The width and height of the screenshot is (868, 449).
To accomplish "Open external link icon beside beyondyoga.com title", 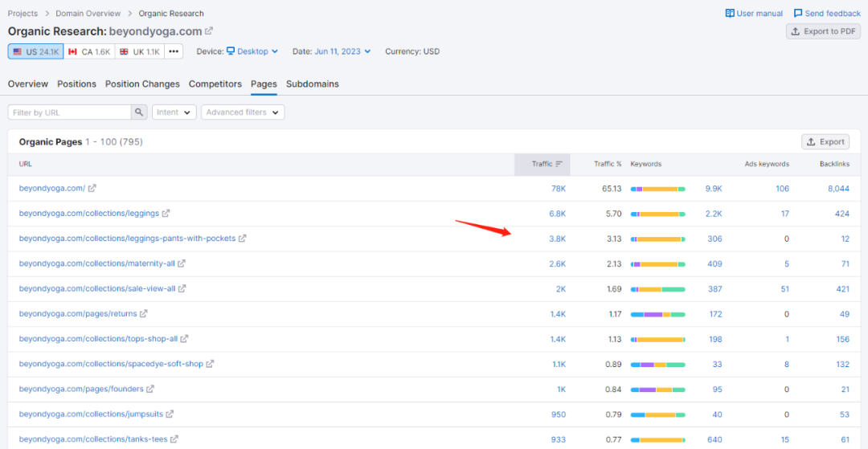I will click(x=209, y=31).
